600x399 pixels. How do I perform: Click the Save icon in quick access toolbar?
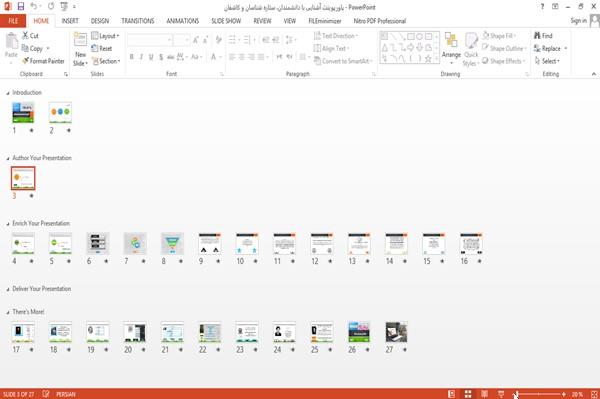pos(21,6)
